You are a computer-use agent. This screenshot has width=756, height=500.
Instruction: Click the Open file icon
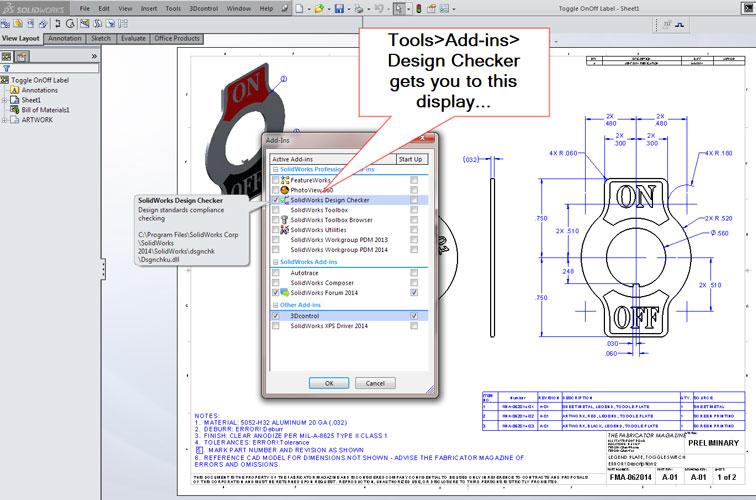[x=318, y=8]
